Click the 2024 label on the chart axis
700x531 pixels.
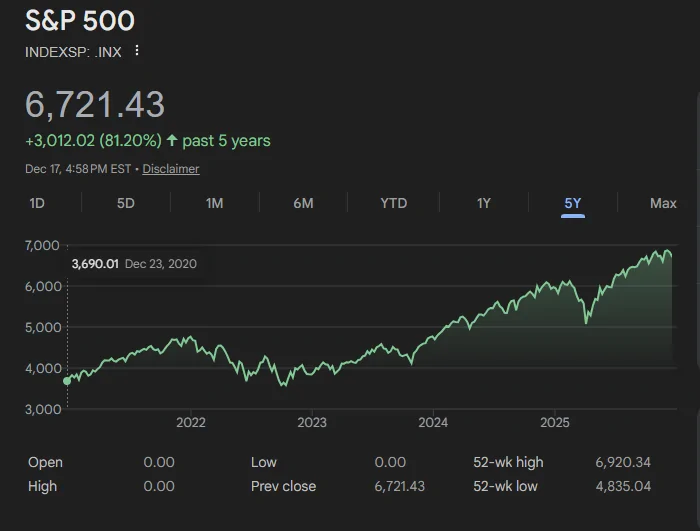coord(433,423)
